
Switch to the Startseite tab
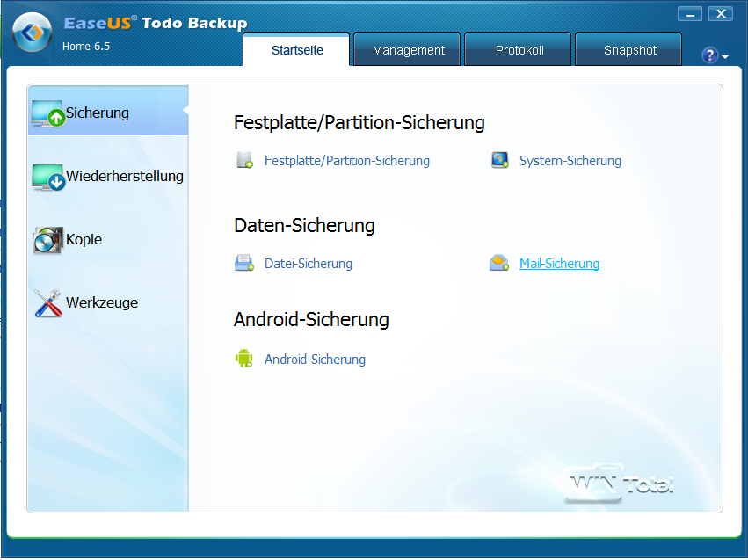pos(297,49)
